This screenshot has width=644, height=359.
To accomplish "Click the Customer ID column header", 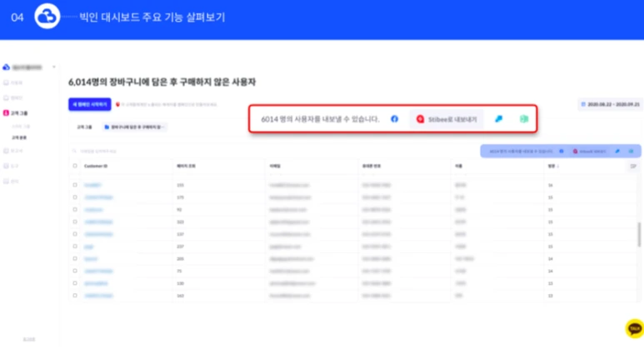I will coord(96,166).
